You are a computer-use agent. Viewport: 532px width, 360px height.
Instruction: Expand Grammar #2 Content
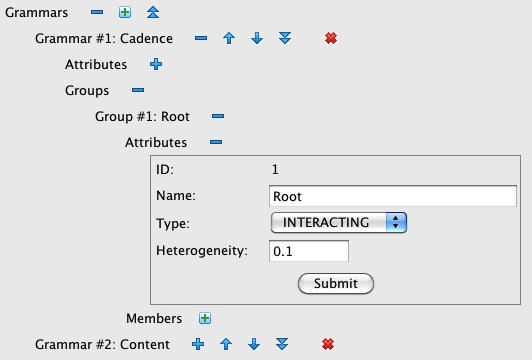coord(198,344)
